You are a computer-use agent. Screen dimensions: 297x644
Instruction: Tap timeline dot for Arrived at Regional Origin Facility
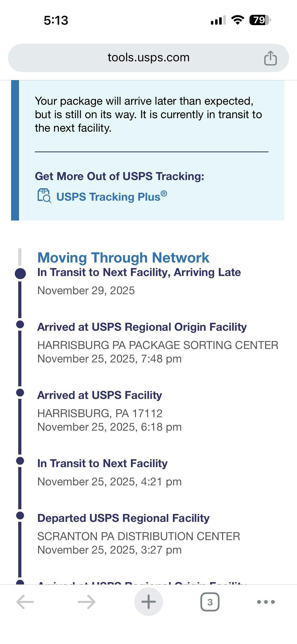[20, 324]
